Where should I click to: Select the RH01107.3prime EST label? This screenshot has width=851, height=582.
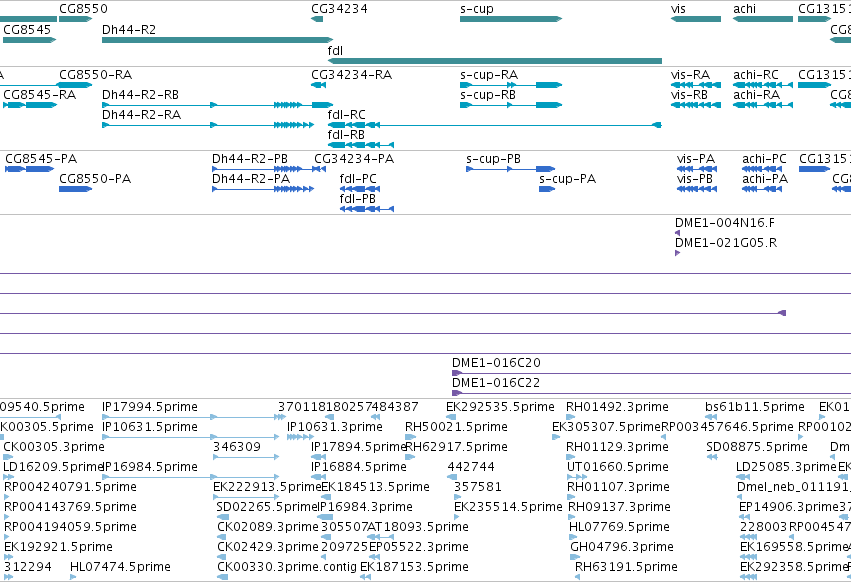(619, 488)
